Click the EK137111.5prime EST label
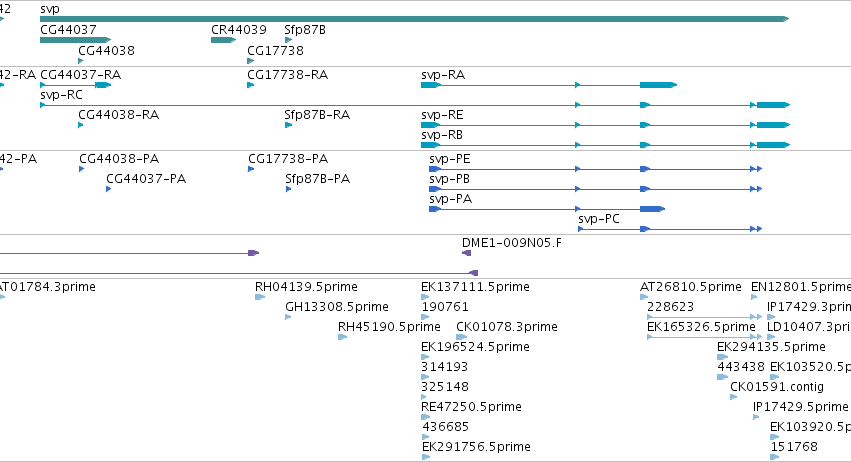 [475, 287]
